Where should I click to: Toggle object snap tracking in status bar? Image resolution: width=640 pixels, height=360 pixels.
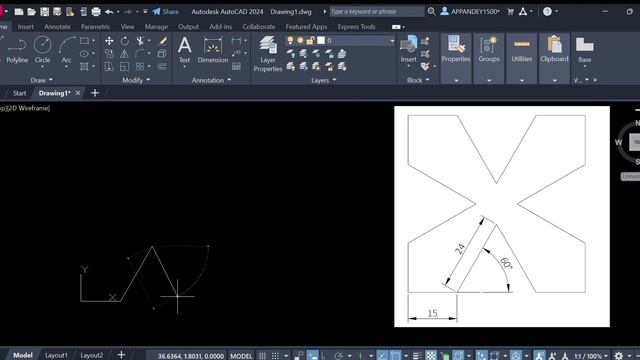click(382, 356)
